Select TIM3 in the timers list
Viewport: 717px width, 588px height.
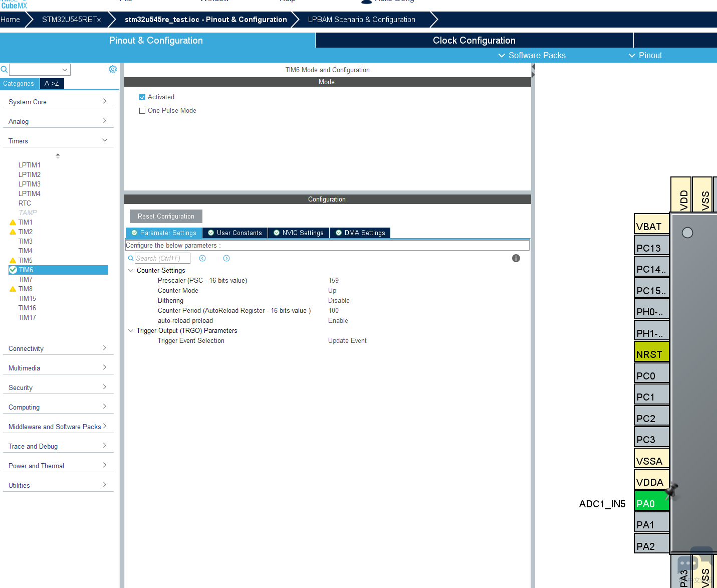coord(26,241)
